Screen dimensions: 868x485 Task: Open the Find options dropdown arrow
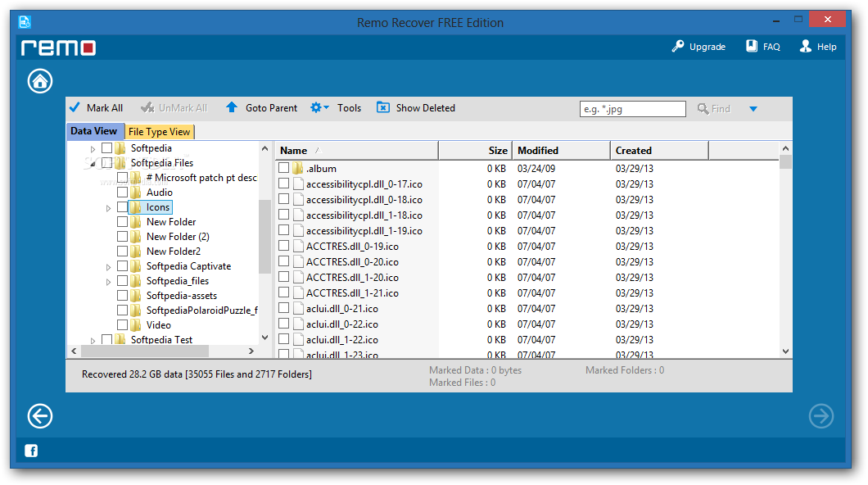point(753,109)
